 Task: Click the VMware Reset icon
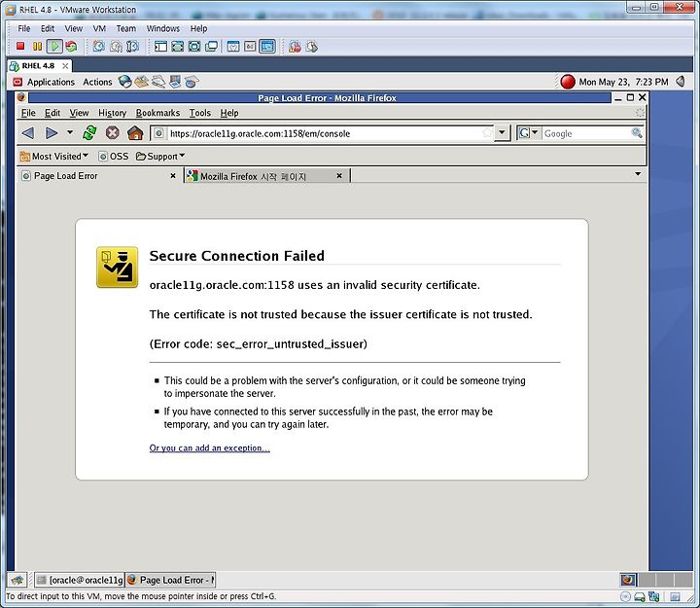[x=71, y=46]
